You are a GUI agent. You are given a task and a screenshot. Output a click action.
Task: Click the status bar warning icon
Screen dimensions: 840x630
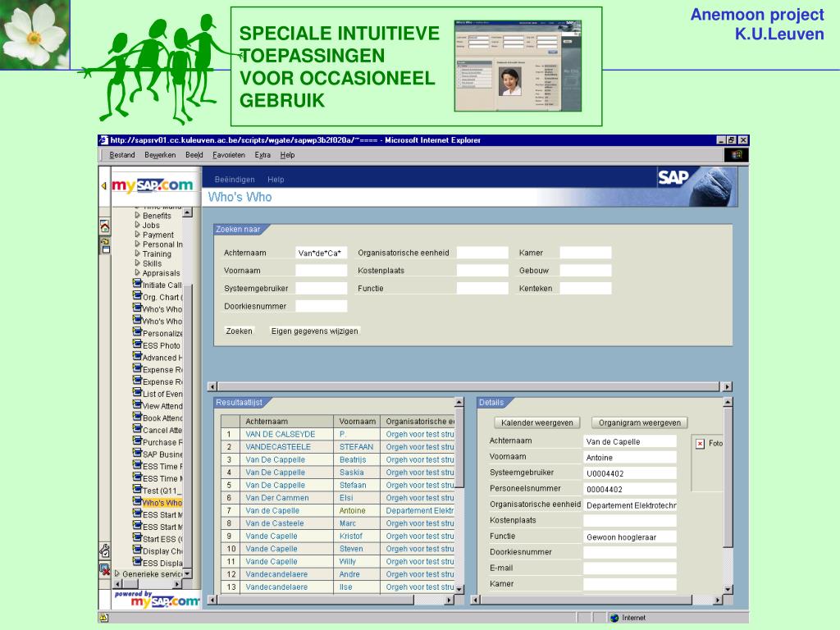(x=104, y=618)
